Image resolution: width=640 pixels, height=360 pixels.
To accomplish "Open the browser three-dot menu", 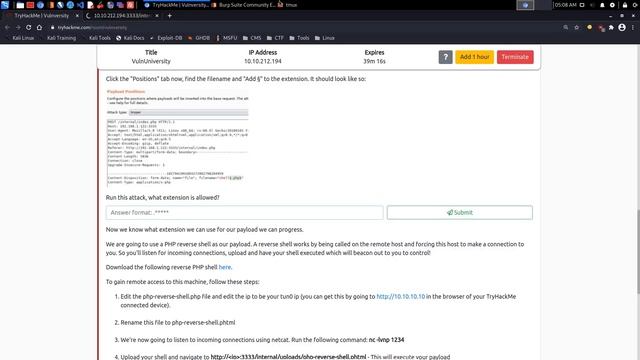I will (x=633, y=27).
